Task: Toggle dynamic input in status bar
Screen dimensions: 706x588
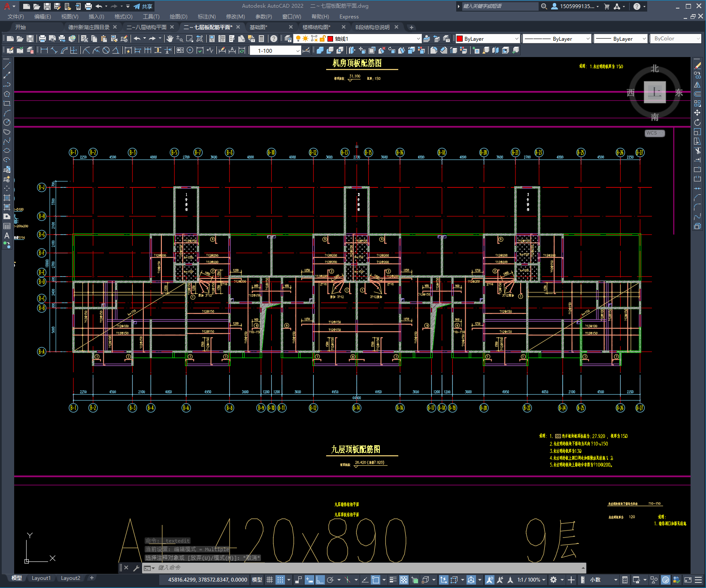Action: click(309, 580)
